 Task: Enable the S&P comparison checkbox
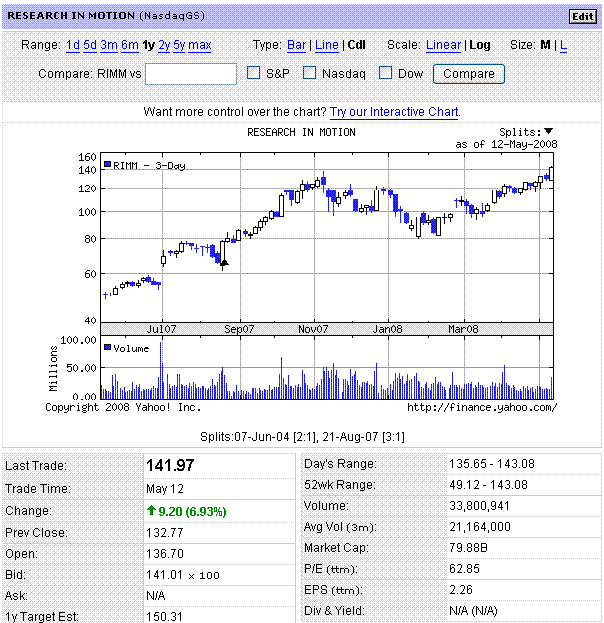pyautogui.click(x=254, y=73)
